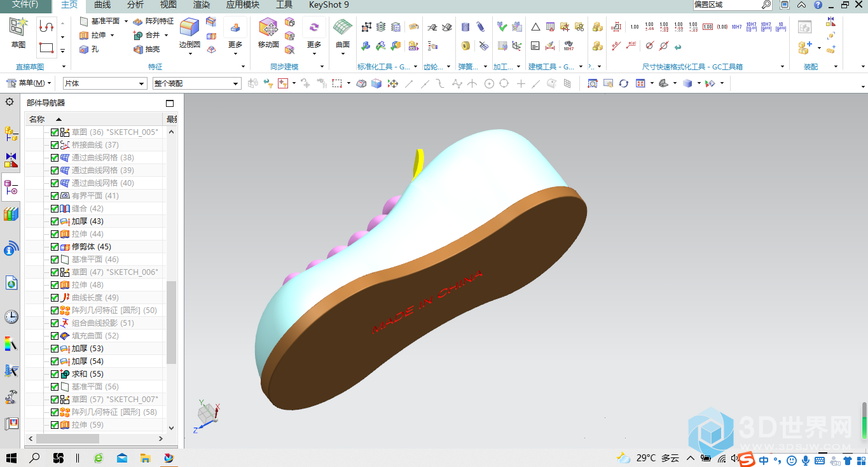Open the 渲染 ribbon tab

click(202, 5)
